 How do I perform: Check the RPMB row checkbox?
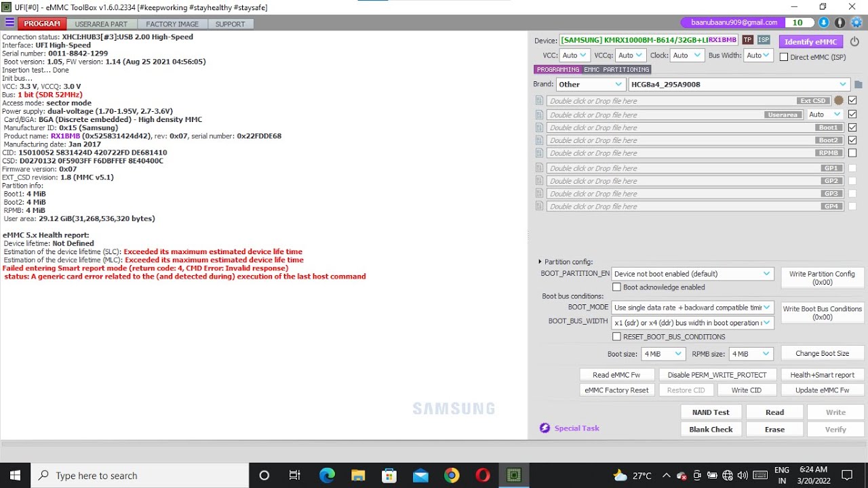[852, 152]
